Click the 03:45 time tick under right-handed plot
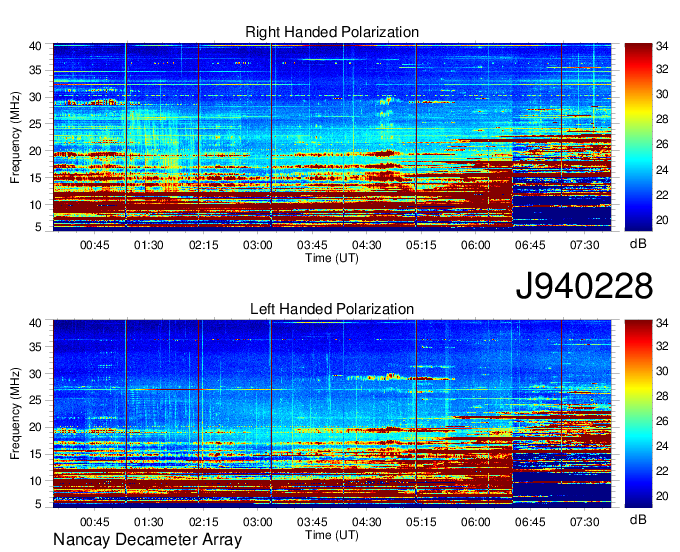Image resolution: width=680 pixels, height=552 pixels. pyautogui.click(x=312, y=245)
